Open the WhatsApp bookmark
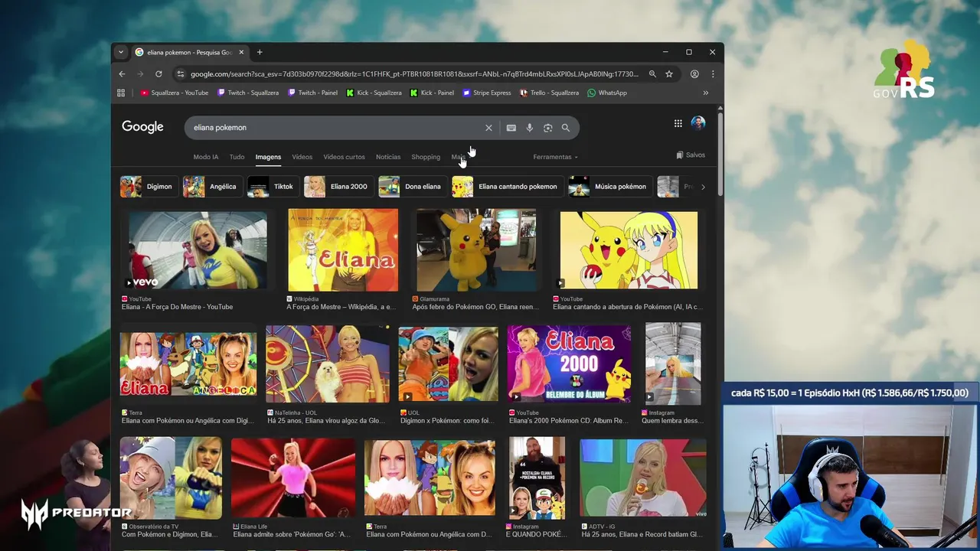This screenshot has width=980, height=551. [x=606, y=93]
